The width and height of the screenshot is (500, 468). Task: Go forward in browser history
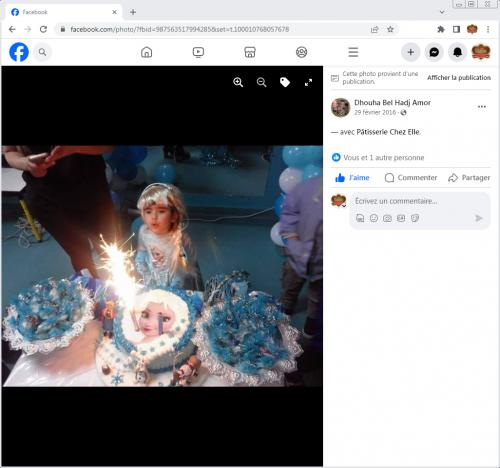click(28, 29)
